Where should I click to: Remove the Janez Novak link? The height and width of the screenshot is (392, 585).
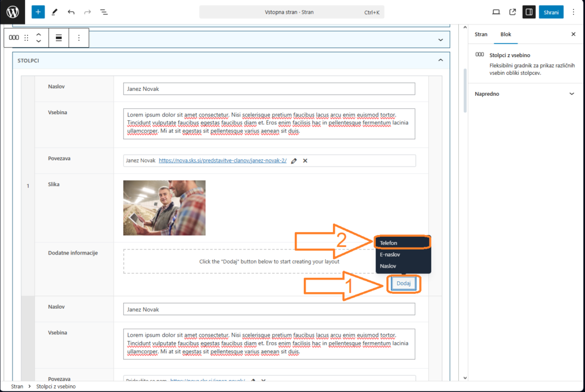tap(305, 161)
